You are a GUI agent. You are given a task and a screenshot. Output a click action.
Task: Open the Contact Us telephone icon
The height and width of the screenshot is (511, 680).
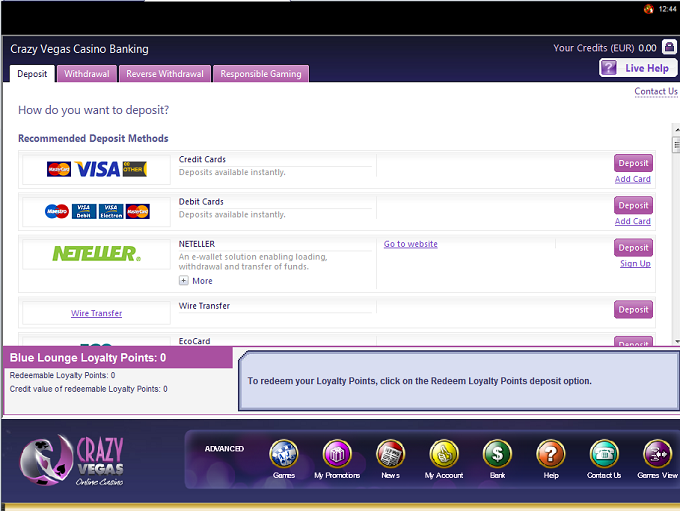[x=604, y=454]
